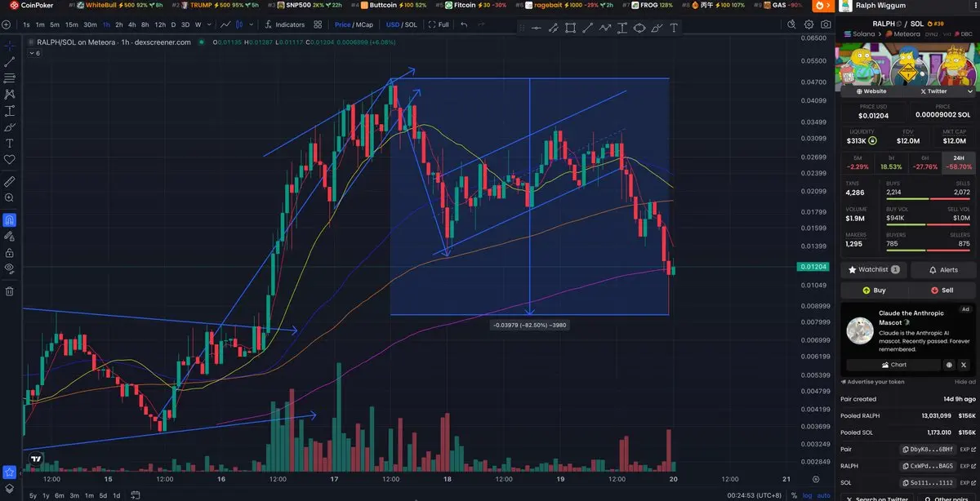This screenshot has width=980, height=501.
Task: Choose the patterns tool in left sidebar
Action: 9,95
